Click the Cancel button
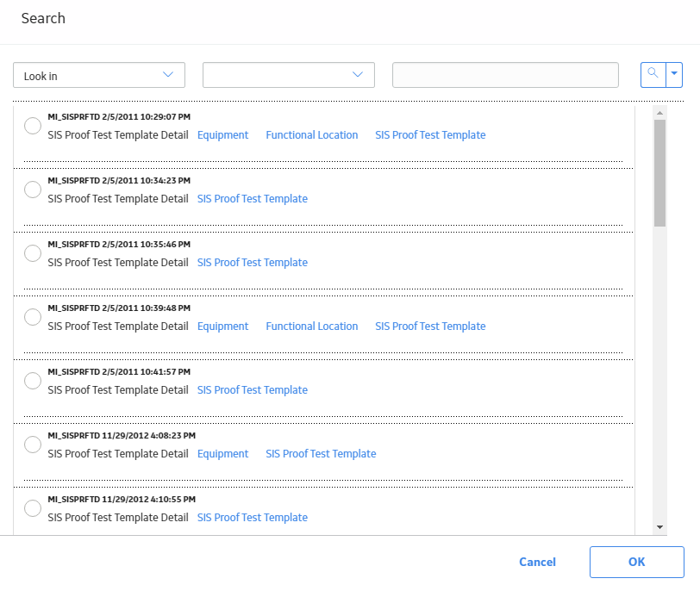This screenshot has height=591, width=700. 537,562
